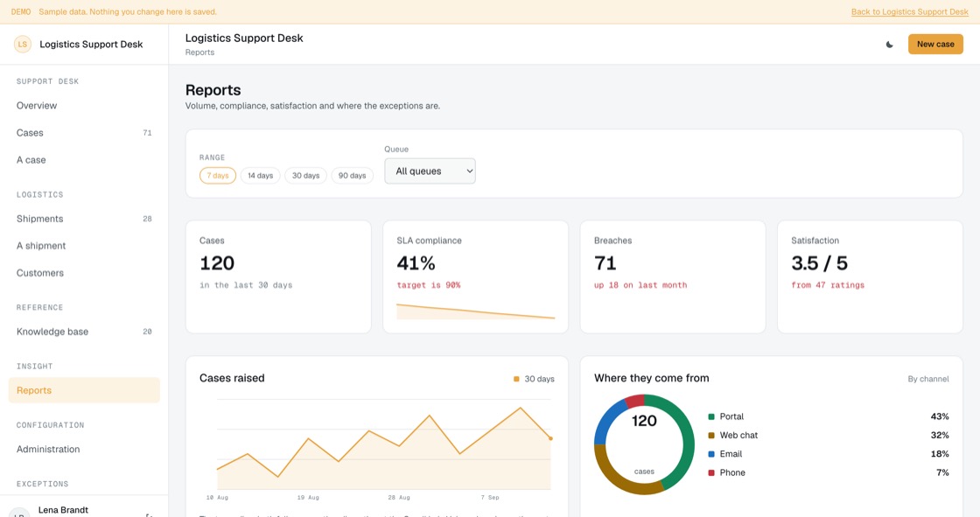Click the 'target is 90%' text
980x517 pixels.
click(429, 285)
